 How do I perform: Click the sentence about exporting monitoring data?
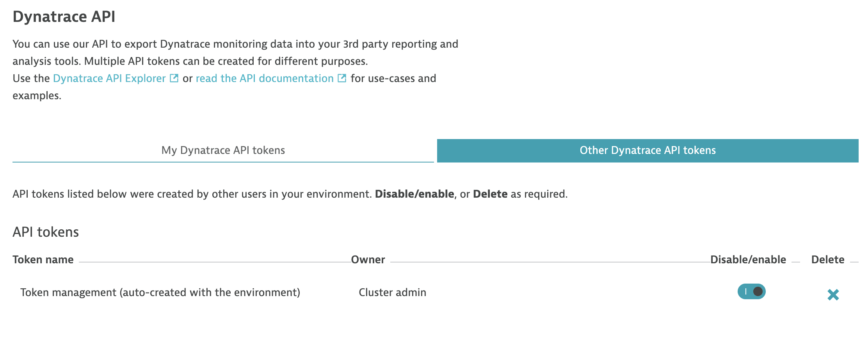pyautogui.click(x=235, y=53)
